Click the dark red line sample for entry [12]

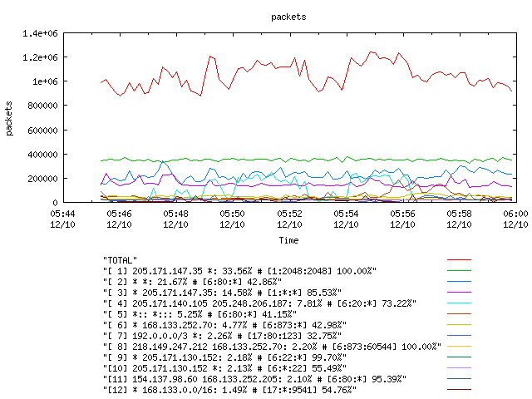pyautogui.click(x=459, y=390)
